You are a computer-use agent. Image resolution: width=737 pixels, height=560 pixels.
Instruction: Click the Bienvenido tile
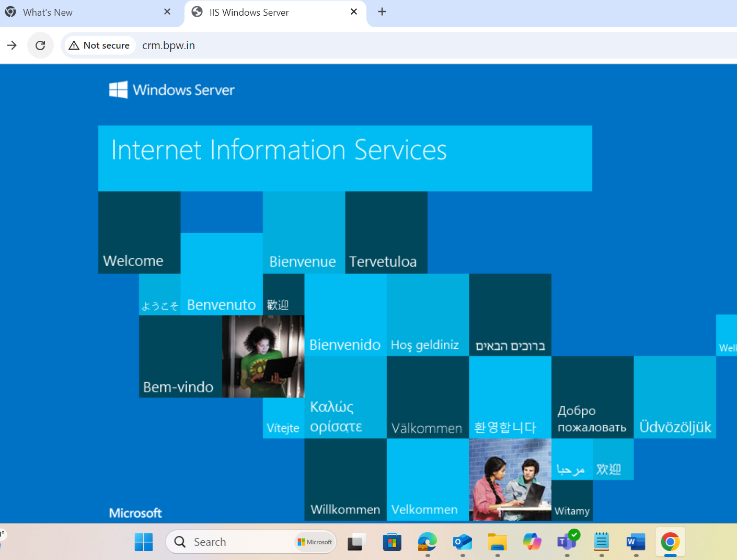tap(346, 315)
